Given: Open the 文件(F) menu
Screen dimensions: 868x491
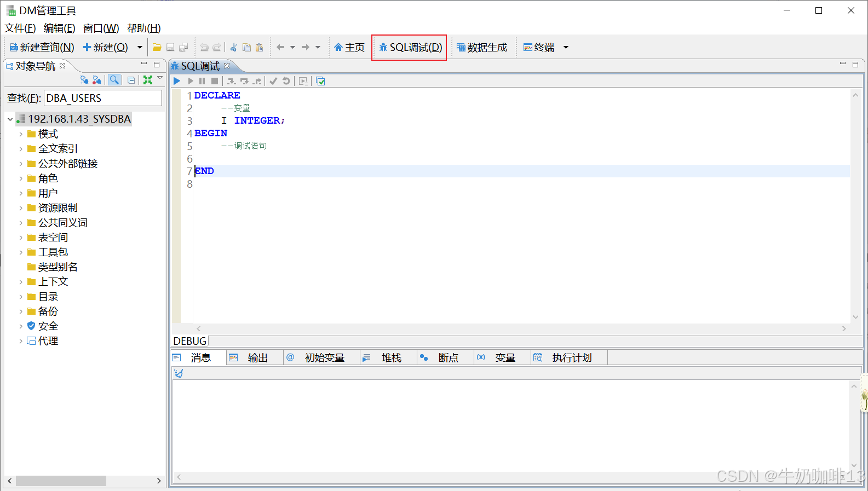Looking at the screenshot, I should point(20,28).
